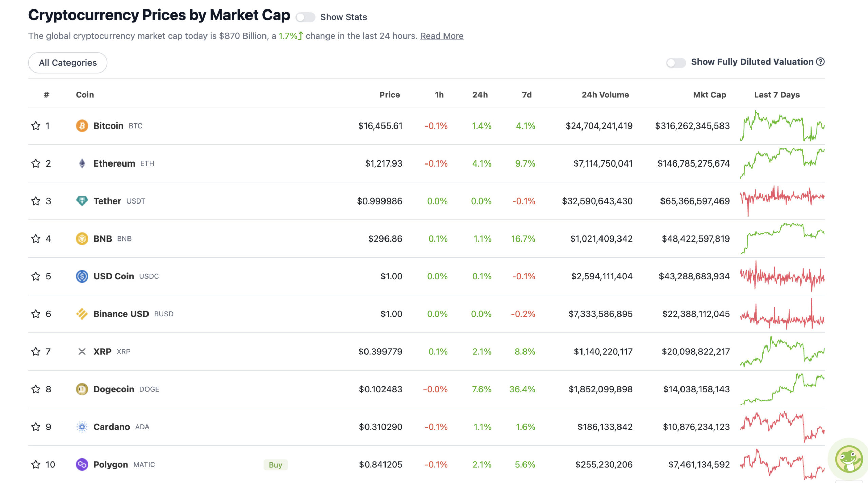This screenshot has height=483, width=868.
Task: View Cardano's 7-day sparkline chart
Action: (782, 427)
